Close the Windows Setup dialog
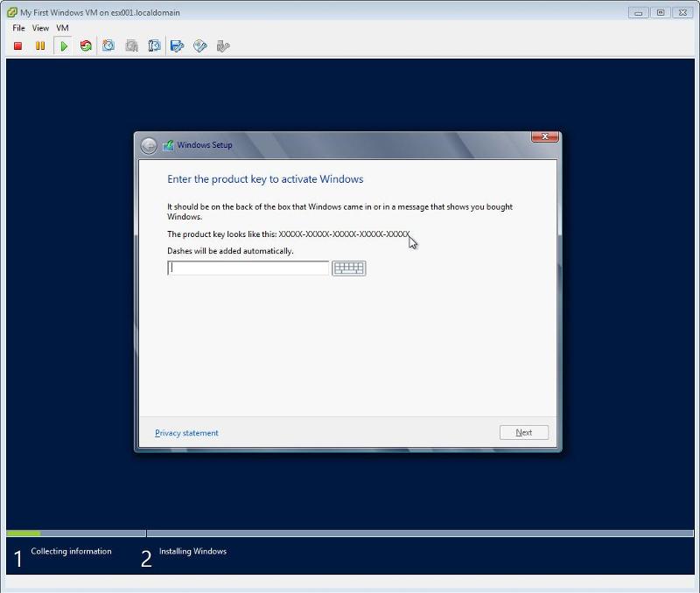Image resolution: width=700 pixels, height=593 pixels. (x=544, y=136)
